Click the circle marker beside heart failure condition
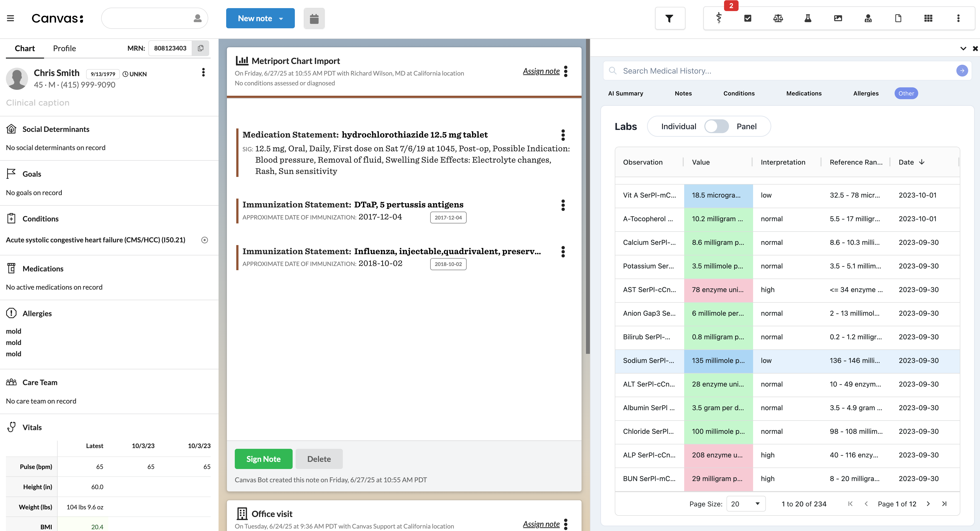Image resolution: width=980 pixels, height=531 pixels. [204, 240]
